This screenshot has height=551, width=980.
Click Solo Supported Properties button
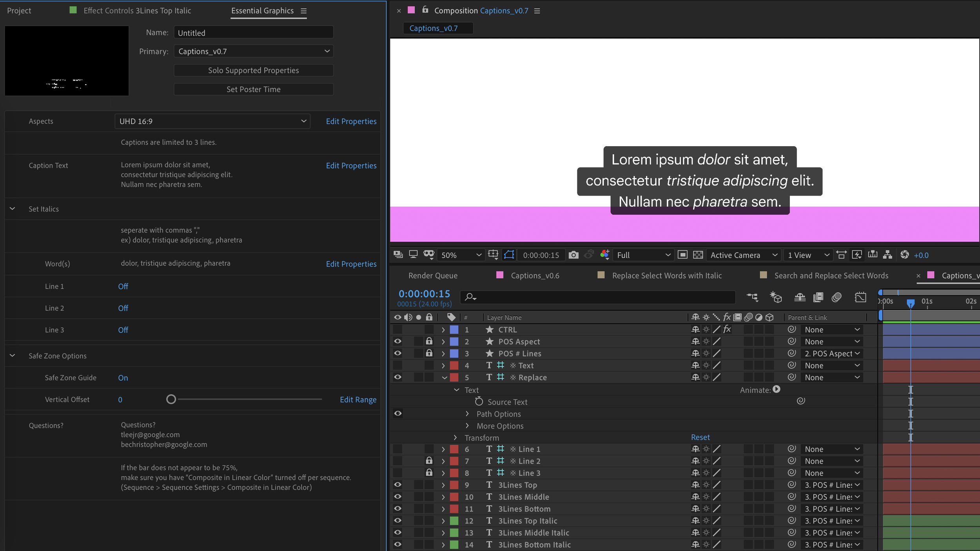[253, 71]
